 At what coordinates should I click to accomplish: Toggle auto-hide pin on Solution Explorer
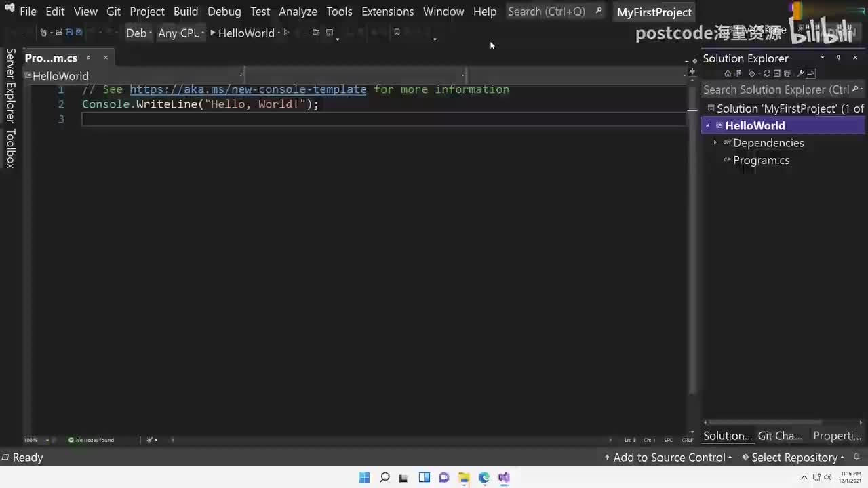[838, 58]
